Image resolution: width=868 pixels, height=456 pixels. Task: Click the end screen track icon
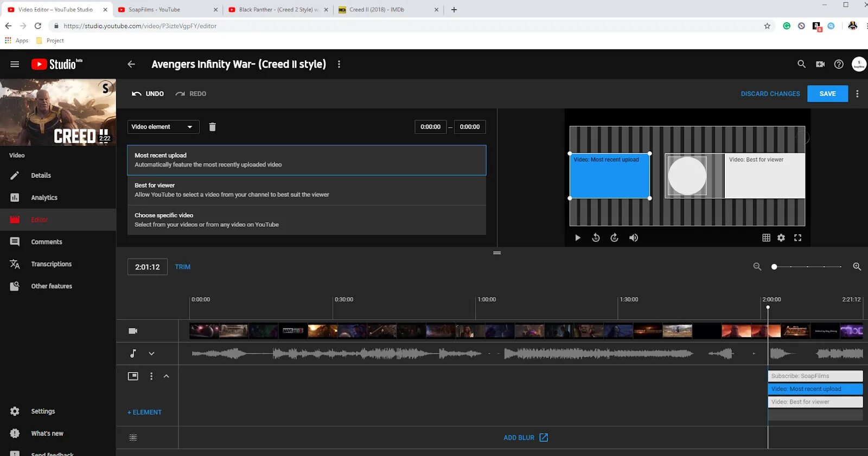click(x=133, y=376)
